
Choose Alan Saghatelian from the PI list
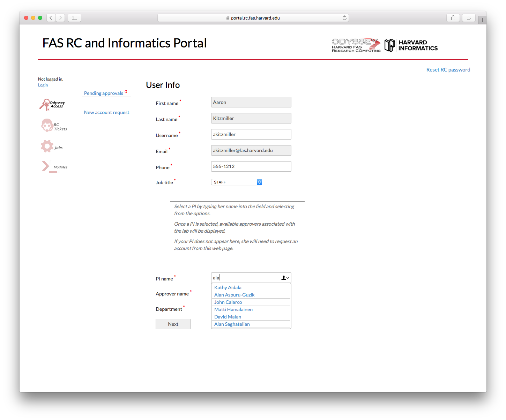[232, 324]
